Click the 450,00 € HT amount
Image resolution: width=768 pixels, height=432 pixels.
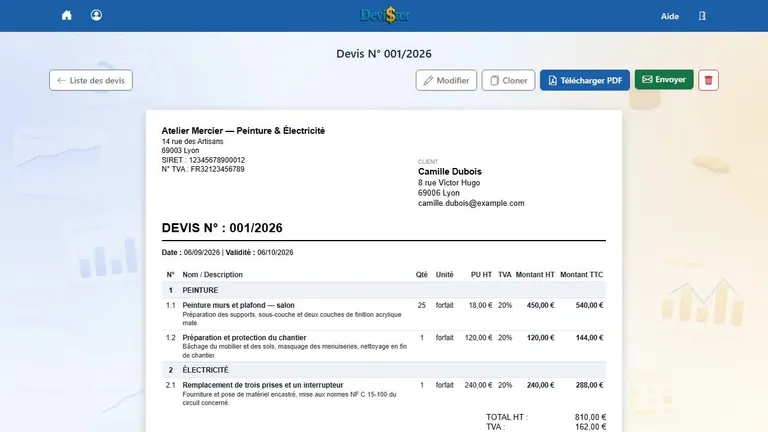pyautogui.click(x=541, y=305)
